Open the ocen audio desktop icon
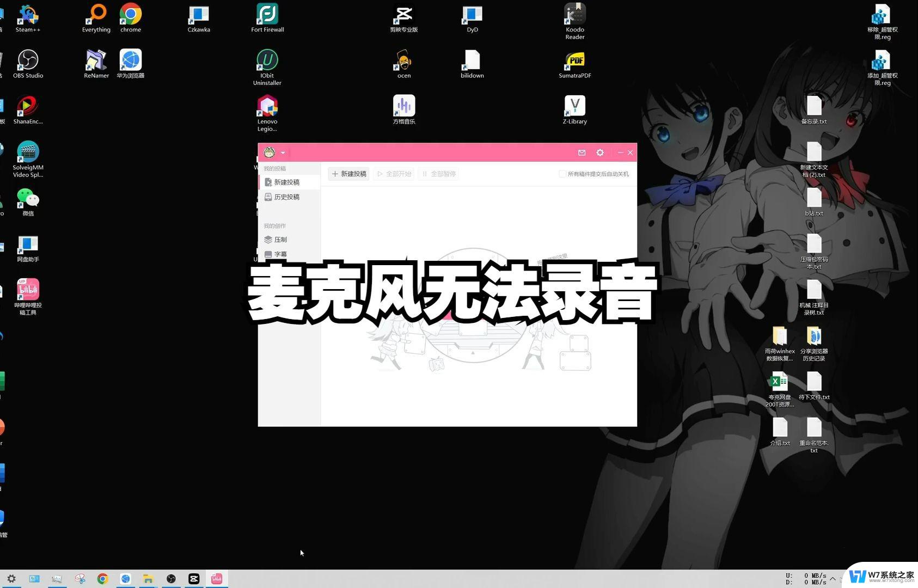The height and width of the screenshot is (588, 918). click(x=404, y=64)
